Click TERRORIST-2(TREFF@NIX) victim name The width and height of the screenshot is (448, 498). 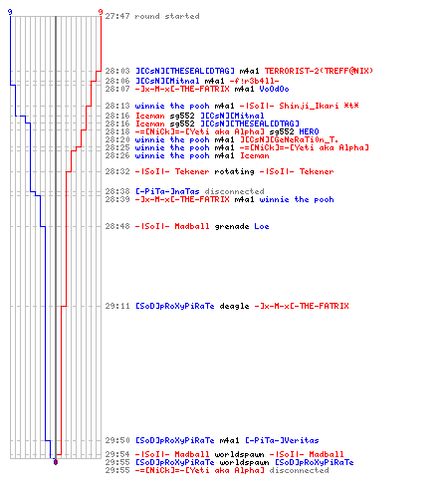coord(319,71)
